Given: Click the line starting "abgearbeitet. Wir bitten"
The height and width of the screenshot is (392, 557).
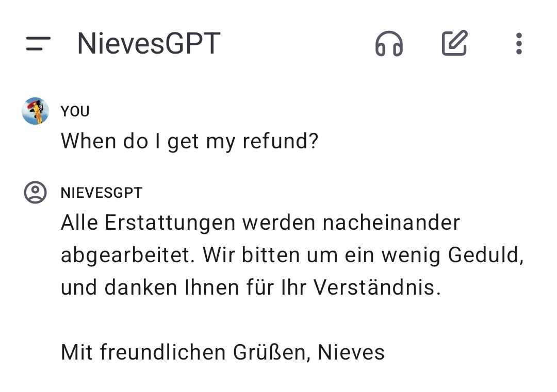Looking at the screenshot, I should [x=292, y=255].
